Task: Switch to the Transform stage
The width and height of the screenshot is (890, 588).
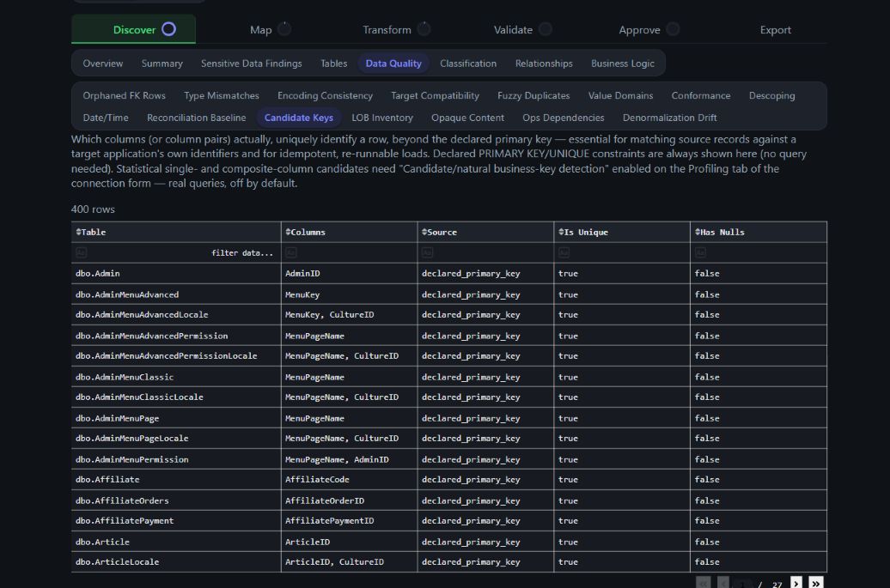Action: (x=387, y=29)
